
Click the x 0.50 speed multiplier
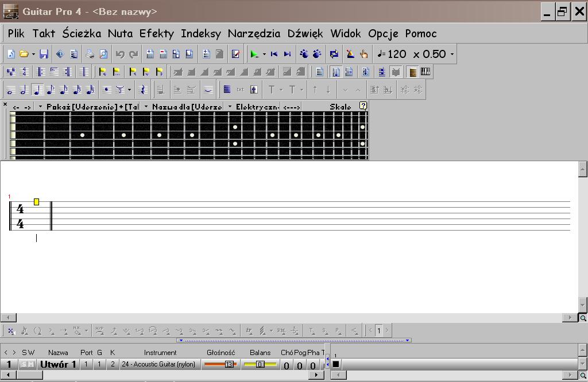(430, 54)
